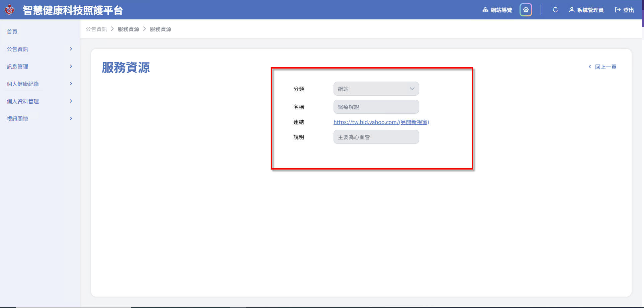Click the 智慧健康科技照護平台 title
644x308 pixels.
73,10
